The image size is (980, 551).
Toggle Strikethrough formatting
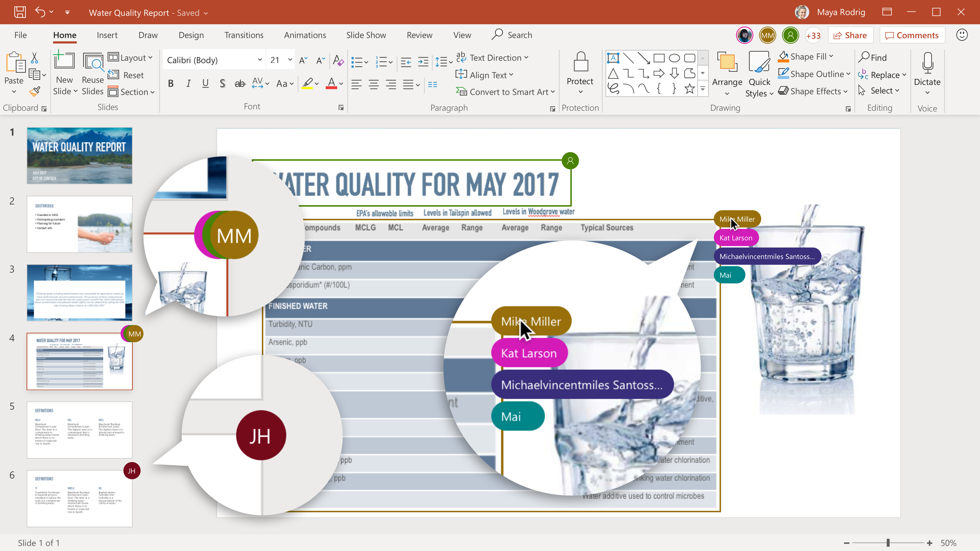tap(240, 84)
